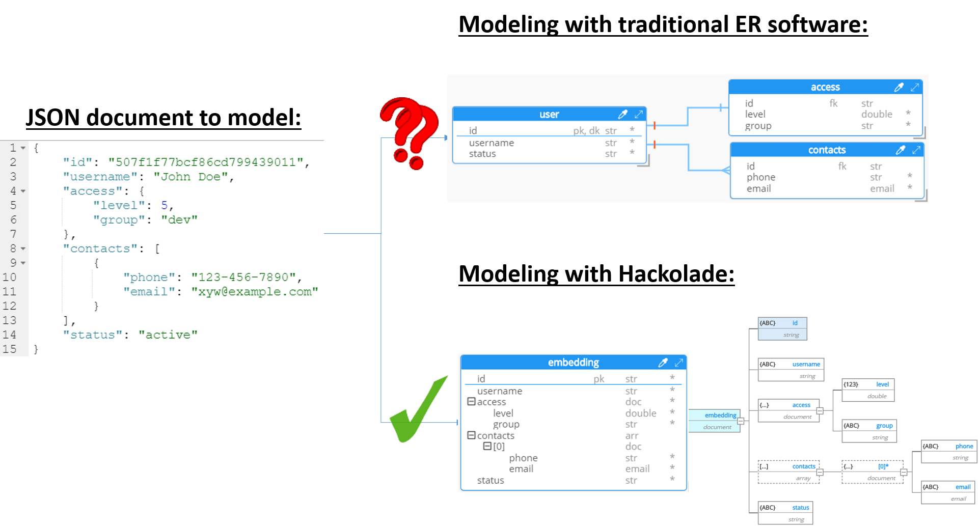Select the embedding entity title bar
The height and width of the screenshot is (526, 980).
(x=574, y=362)
